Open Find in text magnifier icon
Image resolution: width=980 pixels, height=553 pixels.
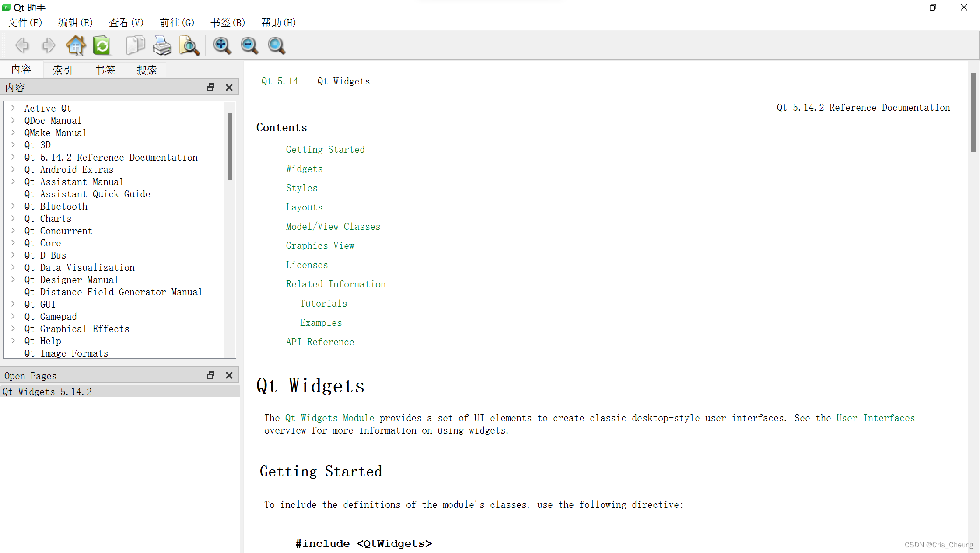(189, 45)
